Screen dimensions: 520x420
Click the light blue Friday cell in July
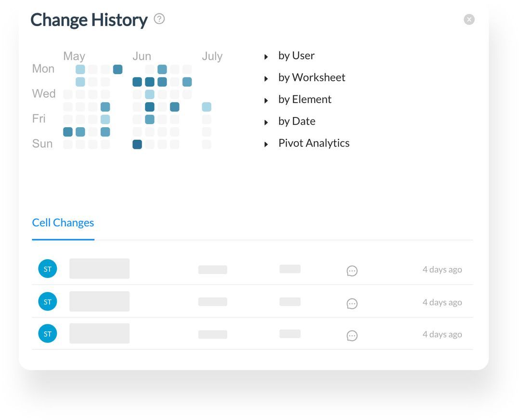(206, 107)
